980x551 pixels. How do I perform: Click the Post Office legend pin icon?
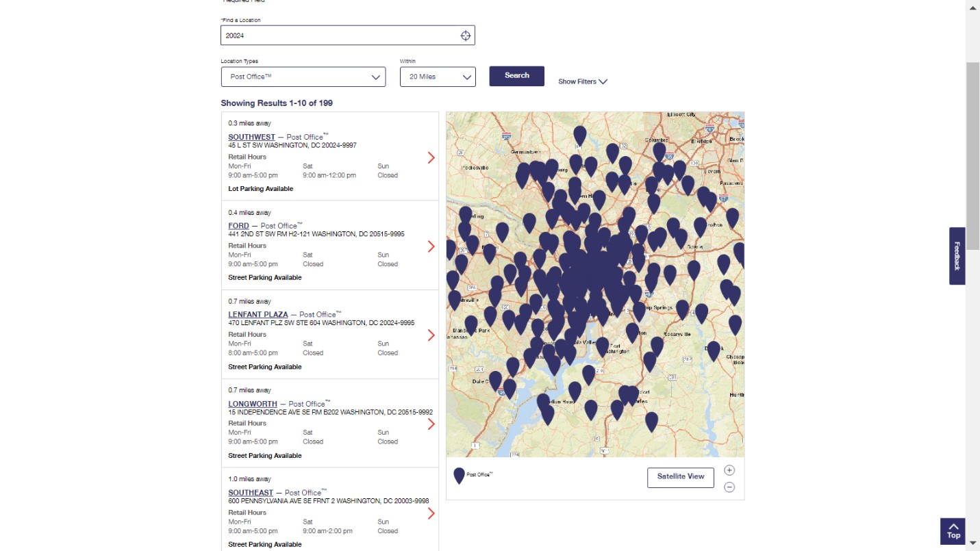click(459, 476)
